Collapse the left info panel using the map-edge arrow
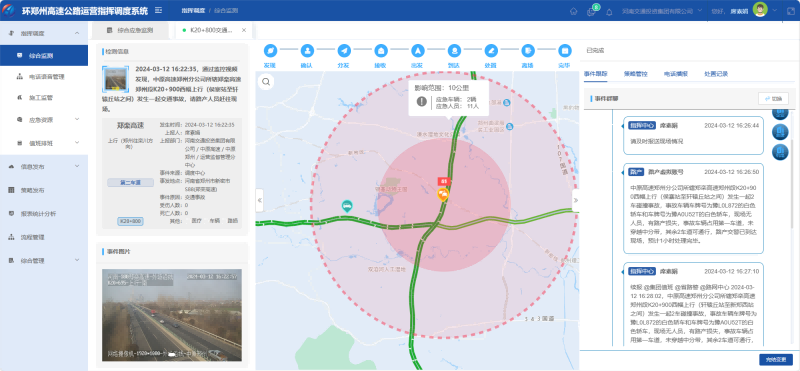800x371 pixels. click(x=259, y=200)
